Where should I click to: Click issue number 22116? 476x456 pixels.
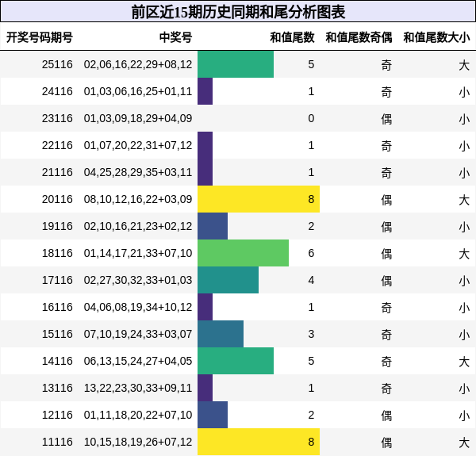(57, 145)
